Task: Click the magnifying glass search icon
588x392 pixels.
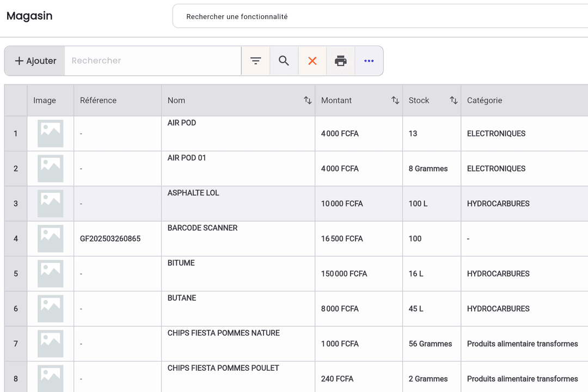Action: point(284,61)
